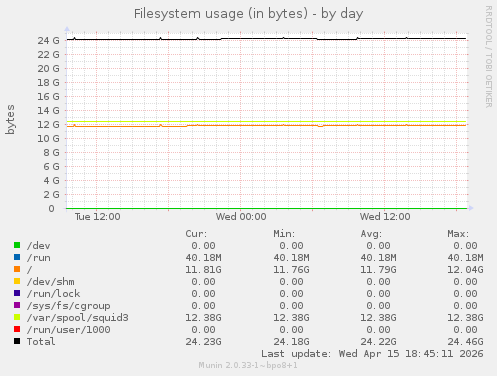Screen dimensions: 497x376
Task: Click the Total max value 24.46G
Action: coord(465,342)
